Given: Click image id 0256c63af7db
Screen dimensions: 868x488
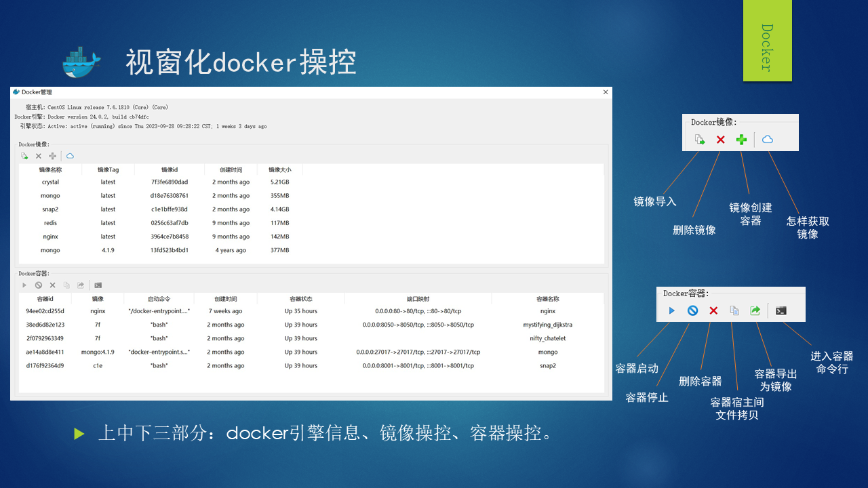Looking at the screenshot, I should (x=170, y=223).
